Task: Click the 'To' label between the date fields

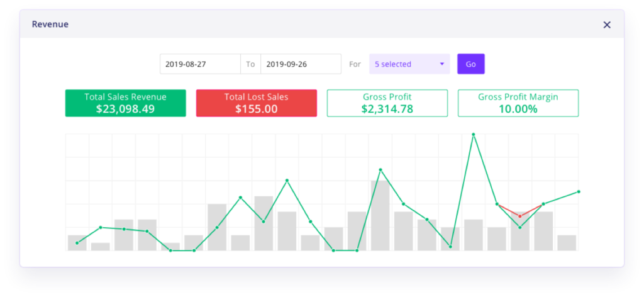Action: pyautogui.click(x=250, y=64)
